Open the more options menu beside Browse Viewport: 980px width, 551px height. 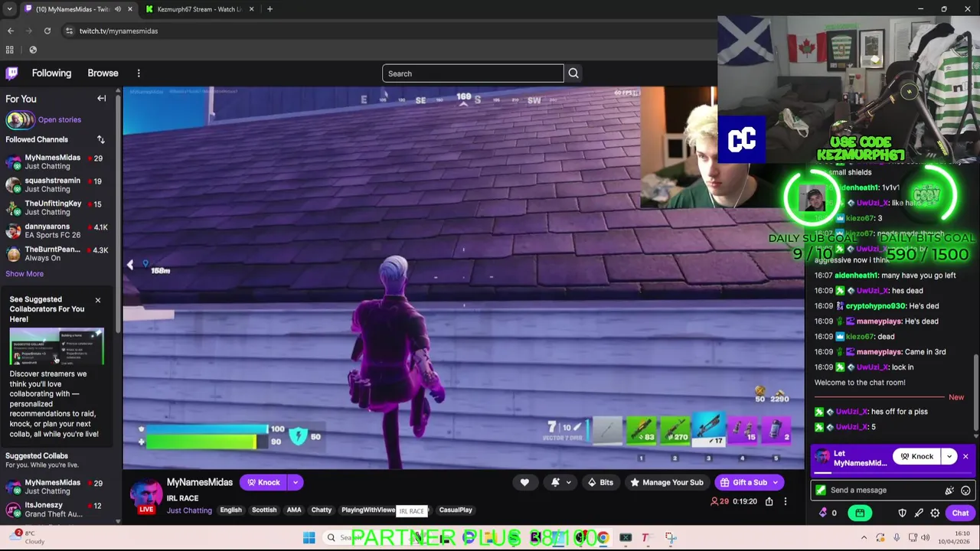pyautogui.click(x=139, y=73)
